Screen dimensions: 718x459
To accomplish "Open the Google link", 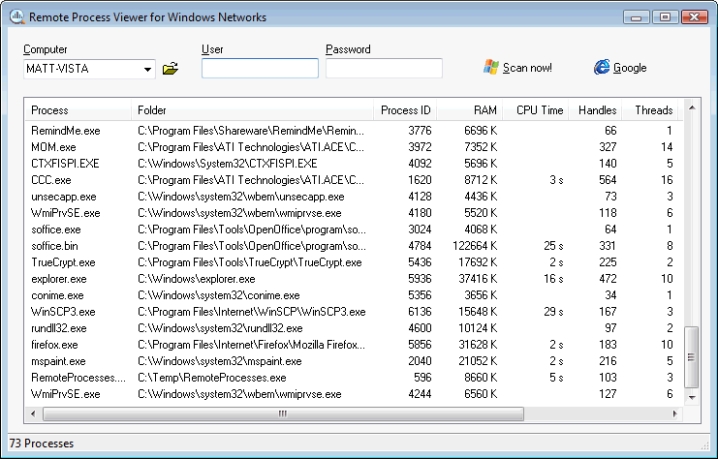I will tap(629, 68).
